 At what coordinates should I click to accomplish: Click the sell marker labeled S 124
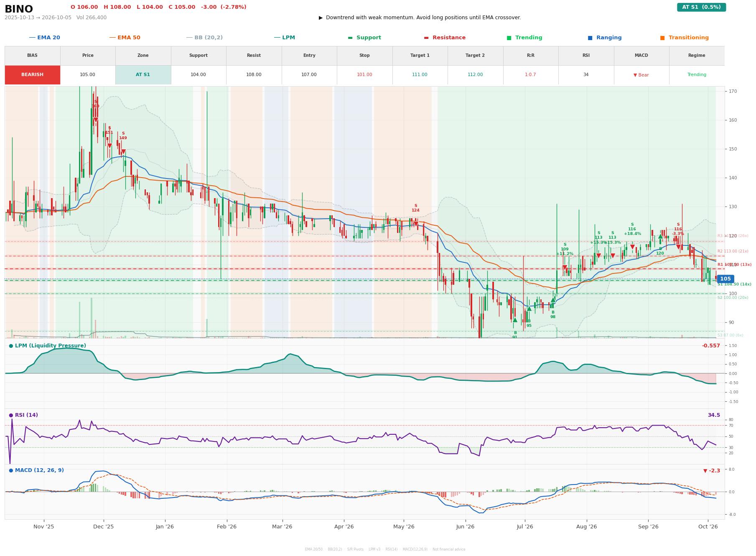tap(415, 224)
